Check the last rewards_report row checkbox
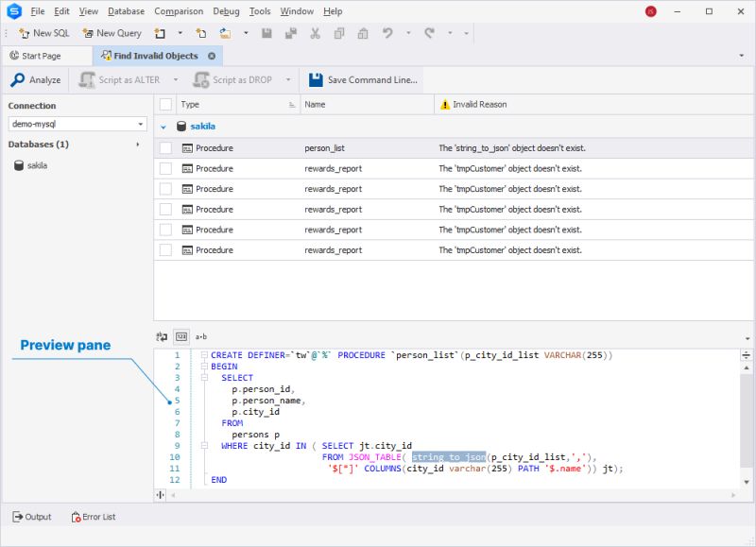Screen dimensions: 756x547 (165, 250)
